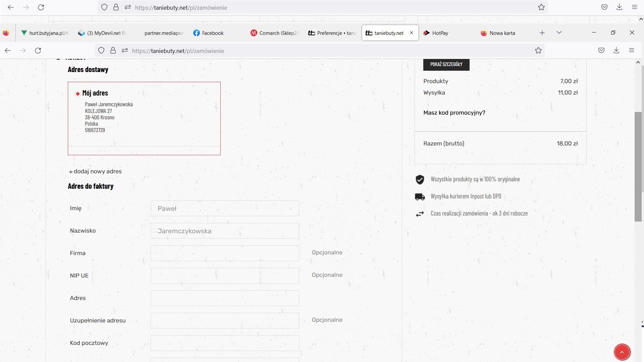Open a new tab with plus

pos(542,33)
